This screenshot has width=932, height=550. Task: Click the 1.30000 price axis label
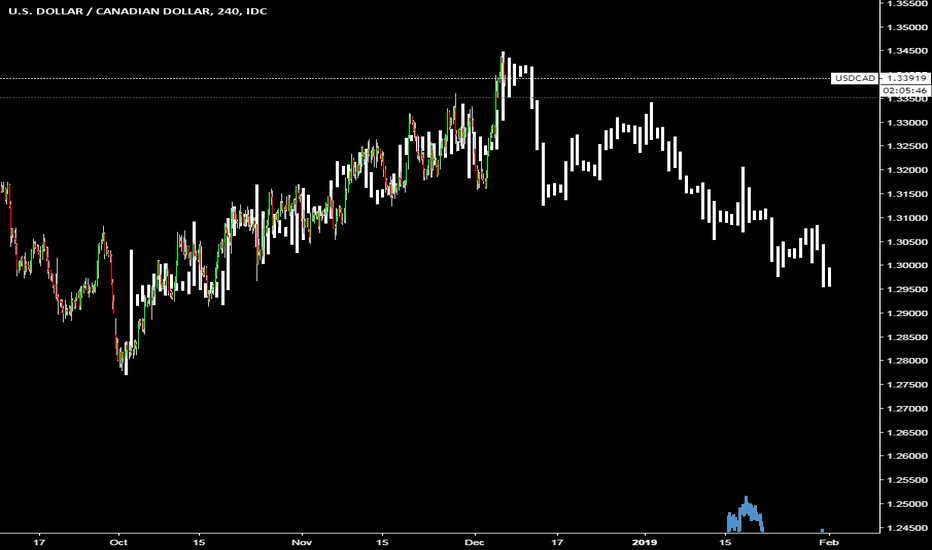pyautogui.click(x=907, y=266)
